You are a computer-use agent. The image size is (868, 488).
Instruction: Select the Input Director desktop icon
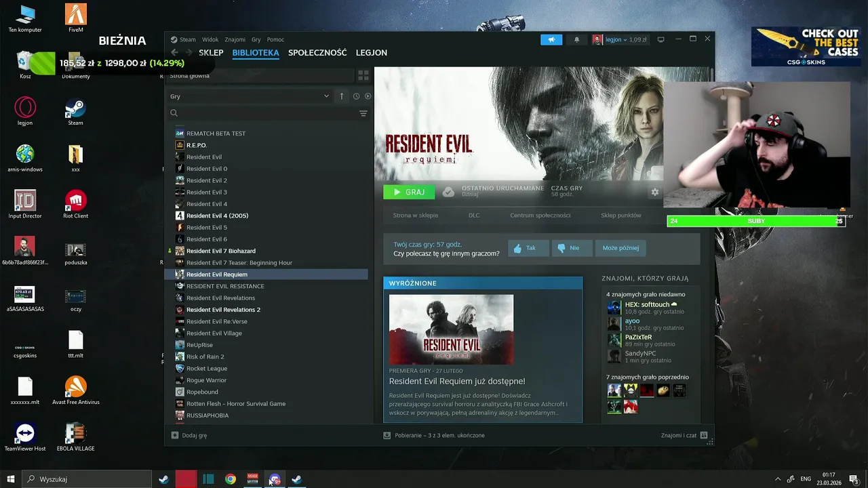pos(25,204)
